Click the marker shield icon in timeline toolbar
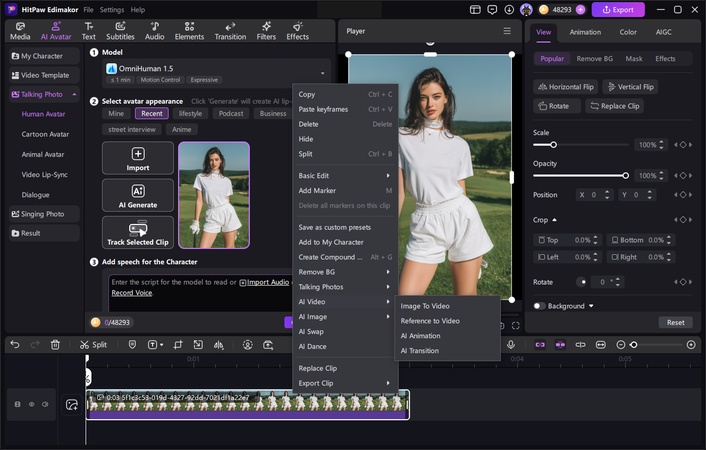706x450 pixels. coord(132,345)
